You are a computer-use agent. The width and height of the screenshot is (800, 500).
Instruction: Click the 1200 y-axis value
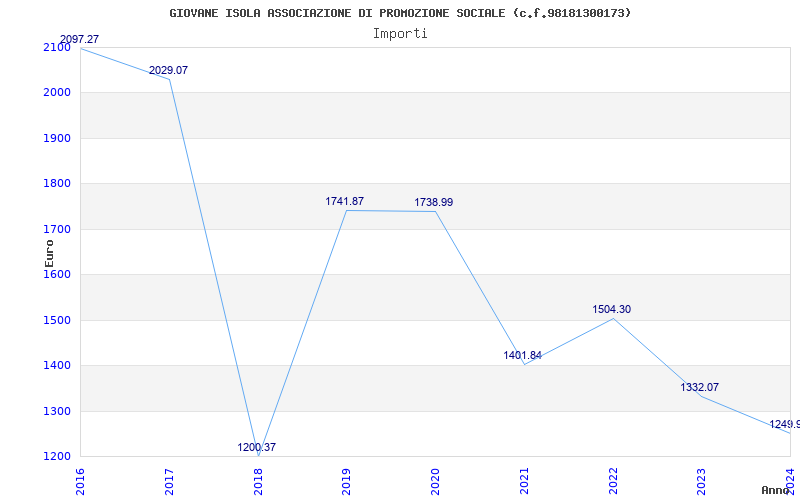pos(57,457)
